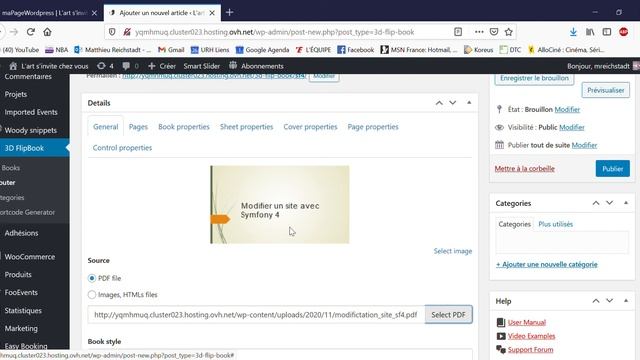The image size is (640, 360).
Task: Click the Prévisualiser button
Action: tap(606, 90)
